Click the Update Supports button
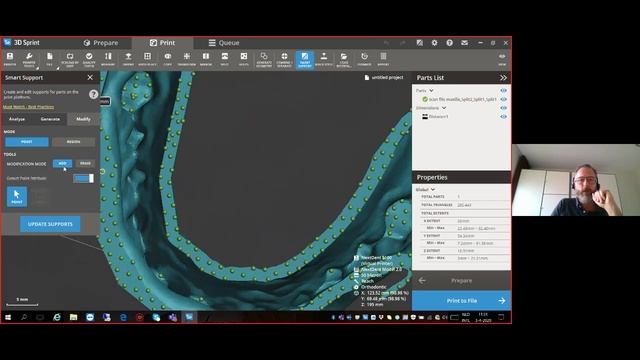This screenshot has height=360, width=640. pos(50,224)
